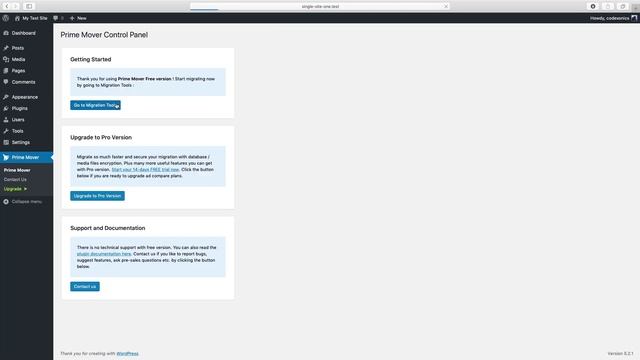The height and width of the screenshot is (360, 640).
Task: Open Plugins menu item
Action: point(20,109)
